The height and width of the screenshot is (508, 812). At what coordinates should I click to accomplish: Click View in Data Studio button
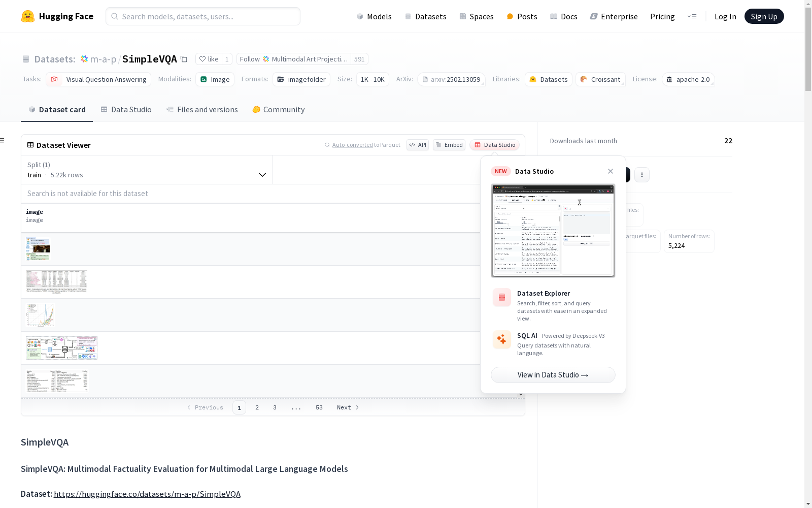[x=553, y=375]
